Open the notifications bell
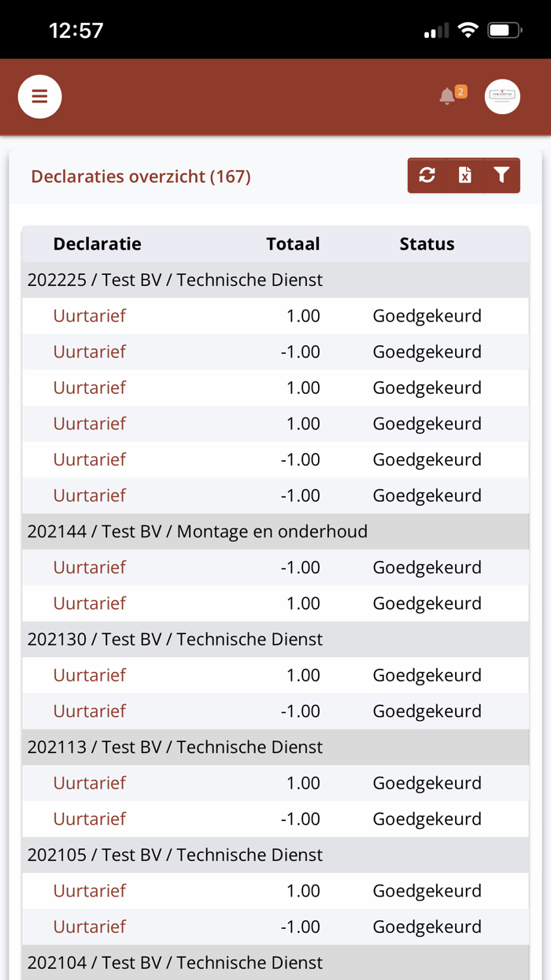Viewport: 551px width, 980px height. pyautogui.click(x=448, y=96)
